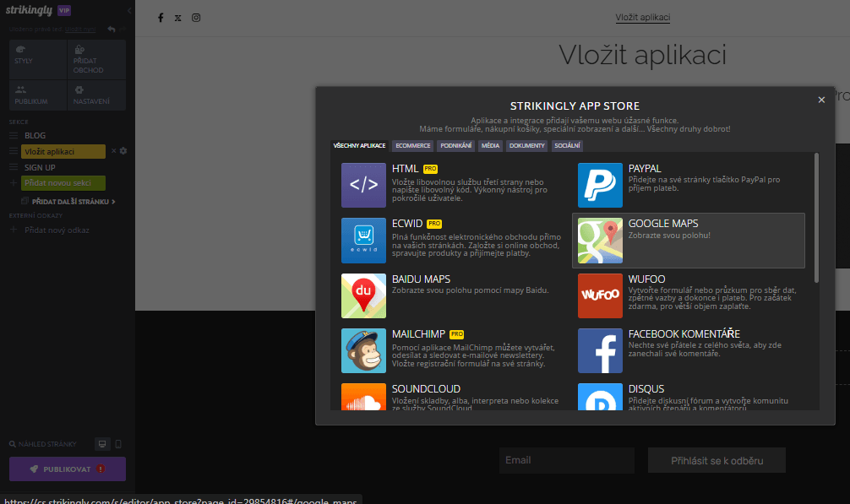Open the PayPal app icon
Viewport: 850px width, 504px height.
[600, 185]
